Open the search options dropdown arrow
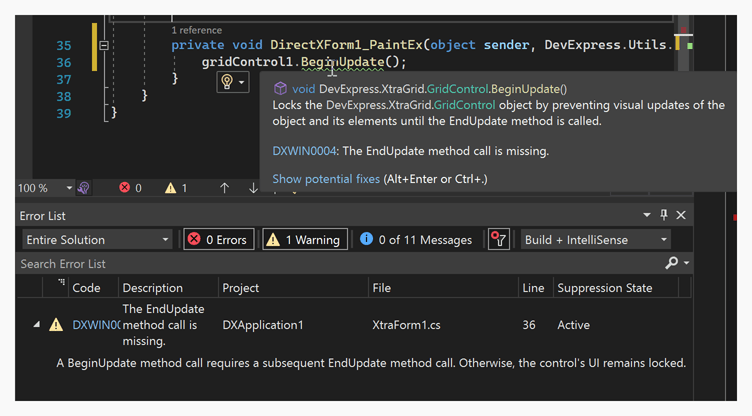This screenshot has width=752, height=416. 686,263
